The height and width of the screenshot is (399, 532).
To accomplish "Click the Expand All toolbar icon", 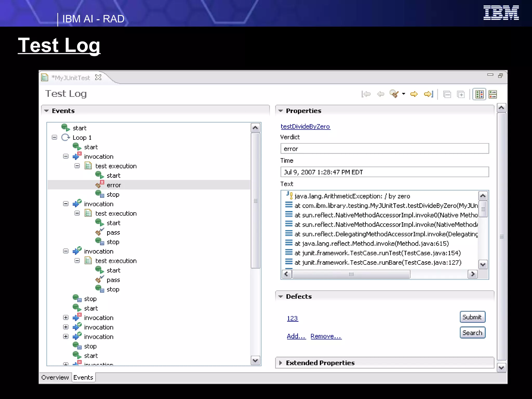I will point(461,94).
